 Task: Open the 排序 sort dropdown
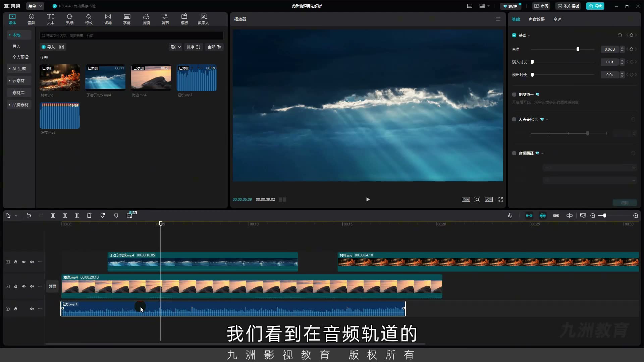point(194,47)
